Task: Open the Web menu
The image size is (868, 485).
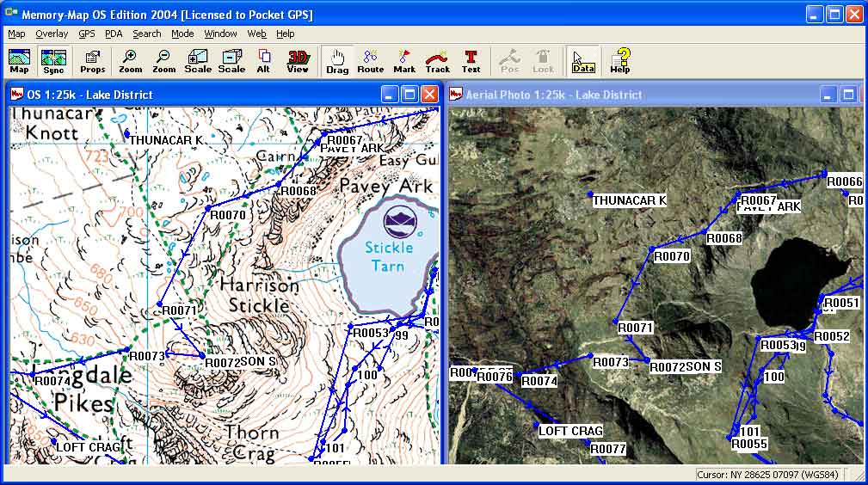Action: [257, 34]
